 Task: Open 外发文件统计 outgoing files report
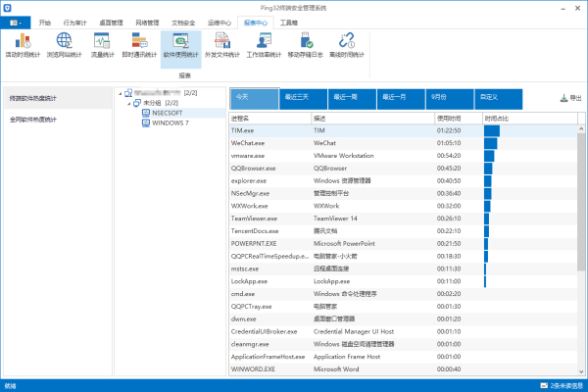click(x=222, y=46)
